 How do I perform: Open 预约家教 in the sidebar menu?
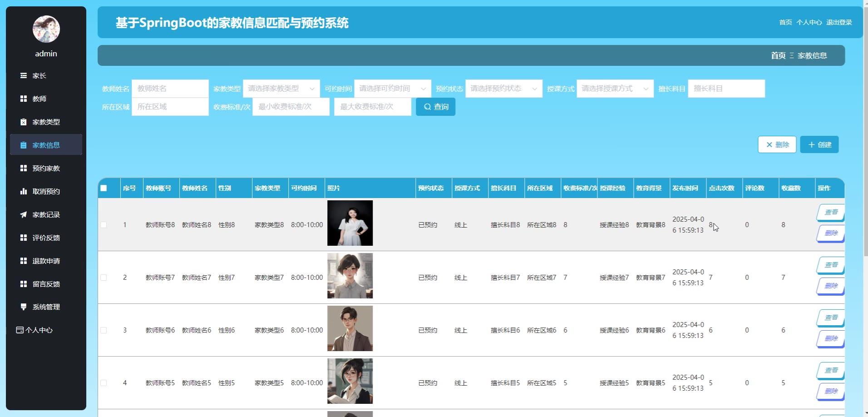coord(46,168)
